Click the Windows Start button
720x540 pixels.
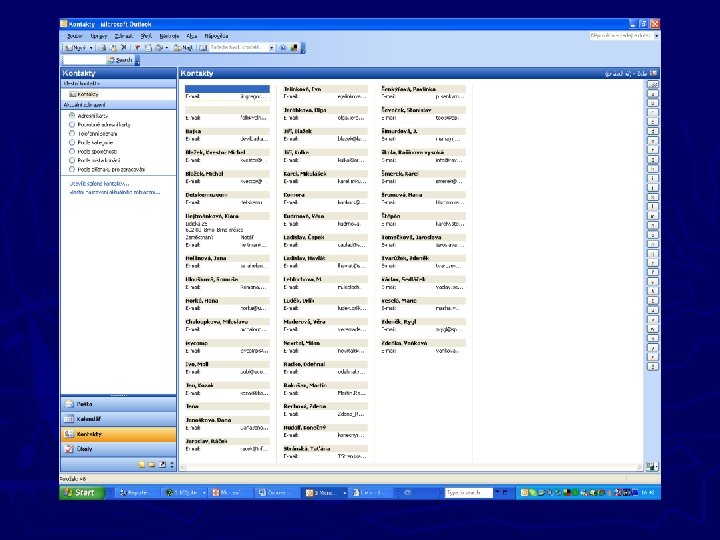[x=81, y=493]
